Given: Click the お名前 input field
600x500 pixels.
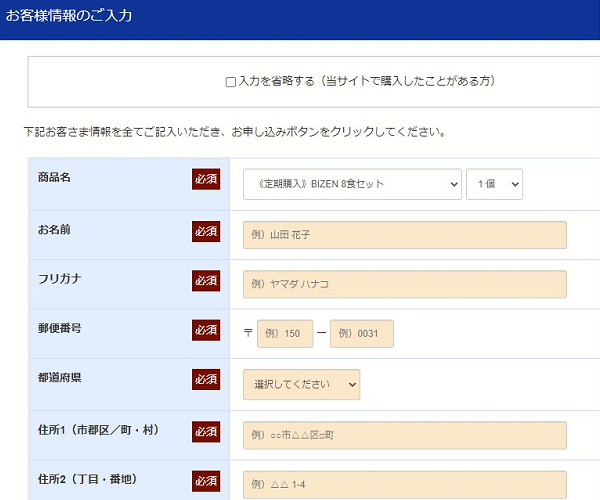Looking at the screenshot, I should pyautogui.click(x=404, y=235).
